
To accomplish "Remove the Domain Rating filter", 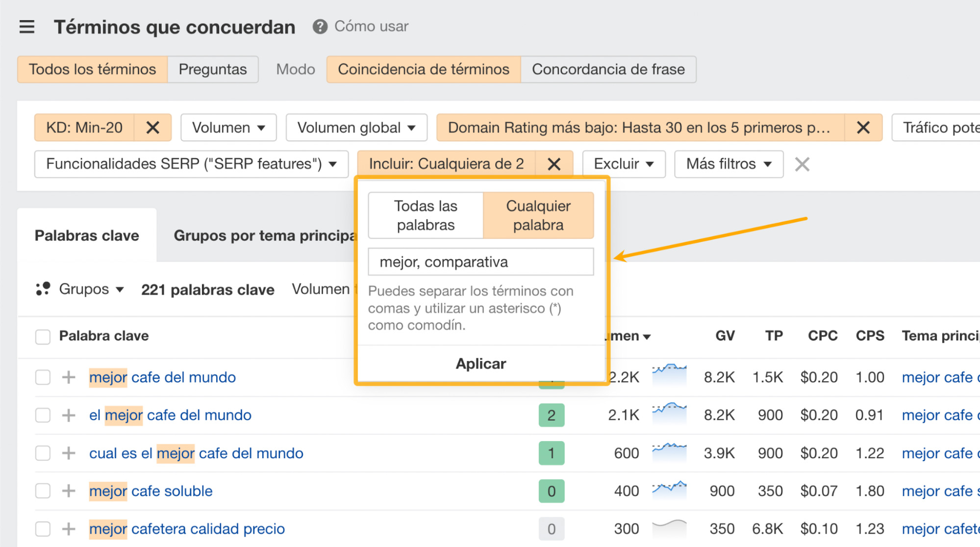I will pos(863,128).
